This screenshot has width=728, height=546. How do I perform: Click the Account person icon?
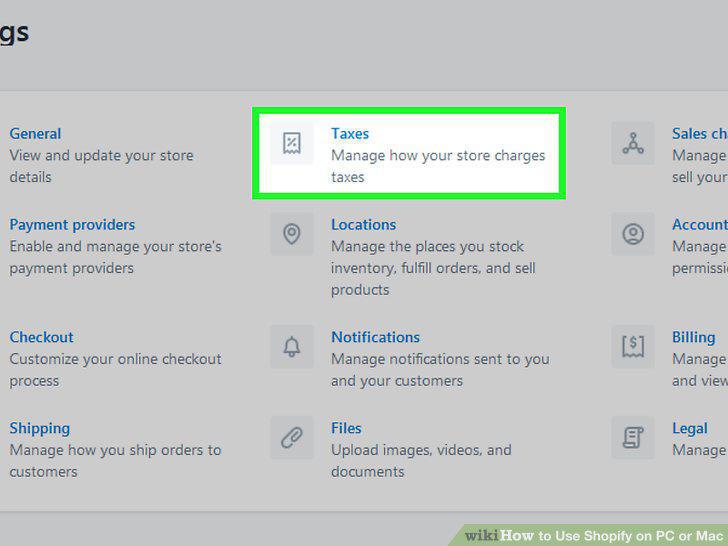[x=633, y=234]
